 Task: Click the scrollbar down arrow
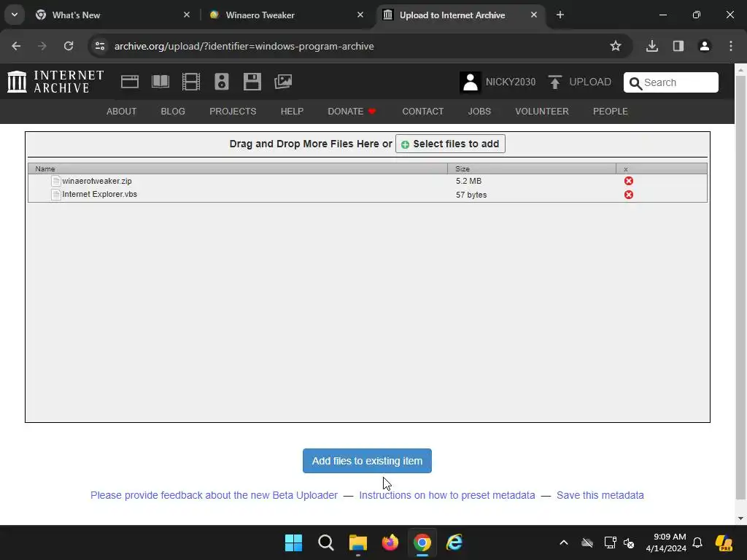pyautogui.click(x=741, y=518)
